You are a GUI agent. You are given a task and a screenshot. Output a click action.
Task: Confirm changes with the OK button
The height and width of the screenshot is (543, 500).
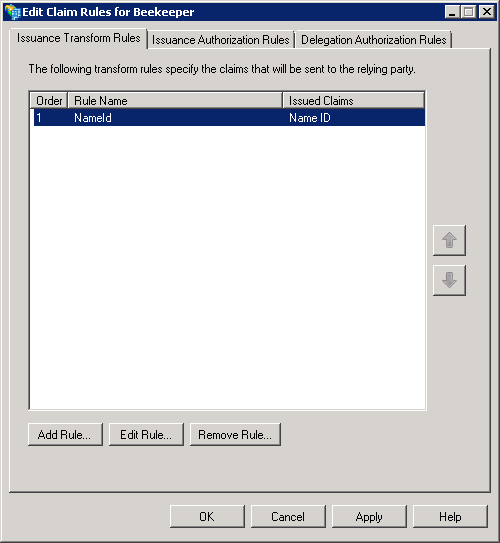[x=207, y=516]
